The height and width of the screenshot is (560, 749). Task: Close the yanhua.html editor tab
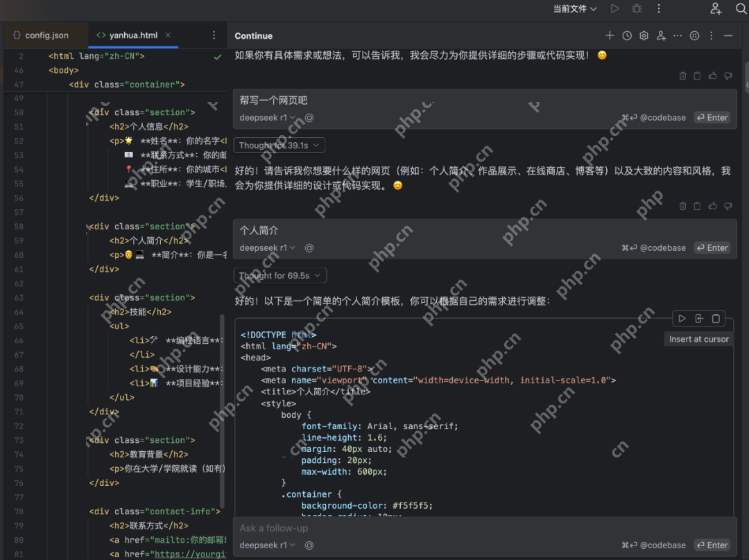pos(168,35)
